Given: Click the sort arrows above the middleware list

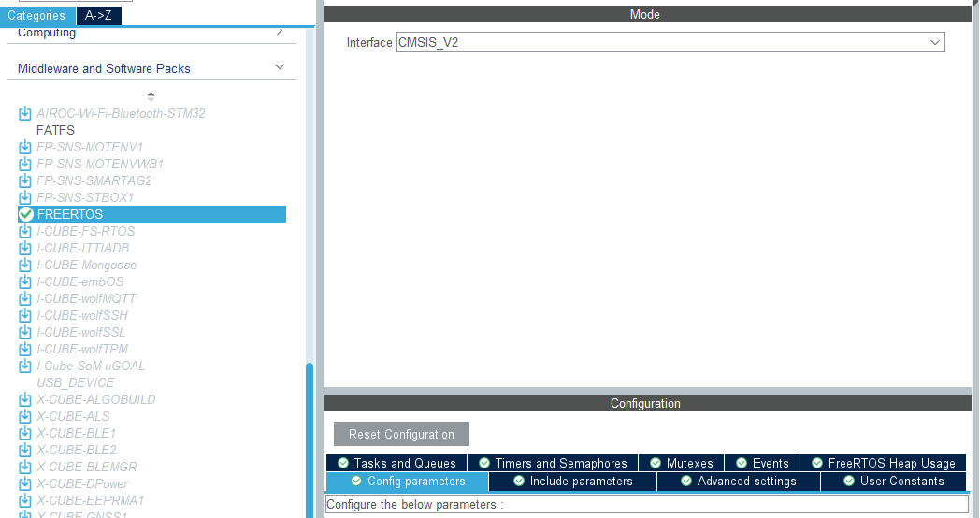Looking at the screenshot, I should click(x=151, y=96).
